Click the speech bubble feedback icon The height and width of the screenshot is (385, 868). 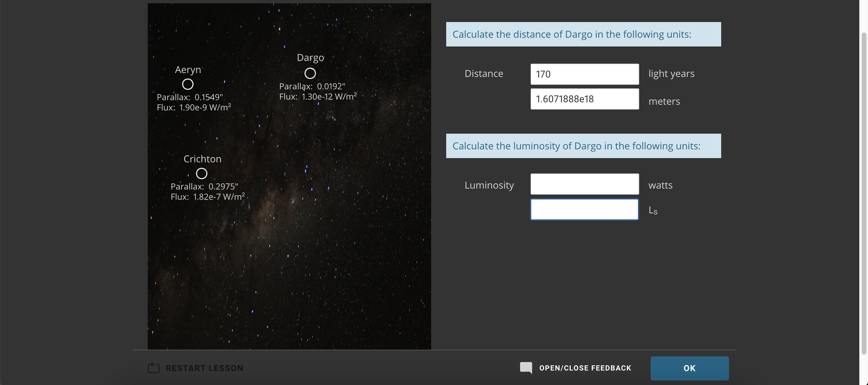(526, 368)
